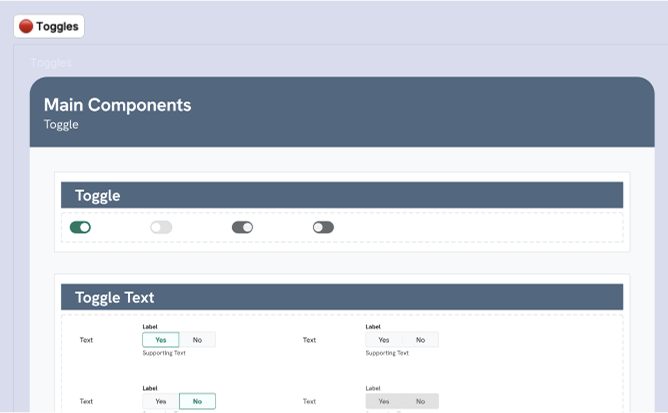
Task: Click the Toggle Text section header
Action: (342, 297)
